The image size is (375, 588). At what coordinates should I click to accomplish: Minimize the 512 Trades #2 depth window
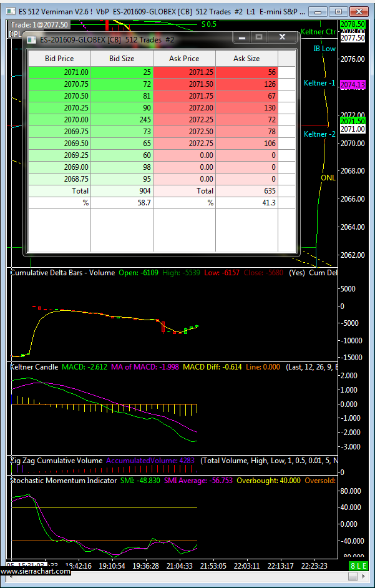pyautogui.click(x=242, y=37)
